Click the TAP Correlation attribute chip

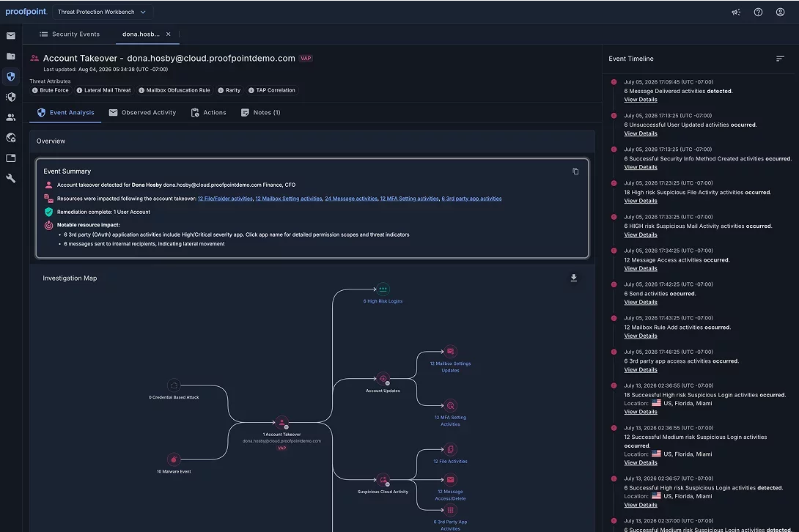click(272, 90)
